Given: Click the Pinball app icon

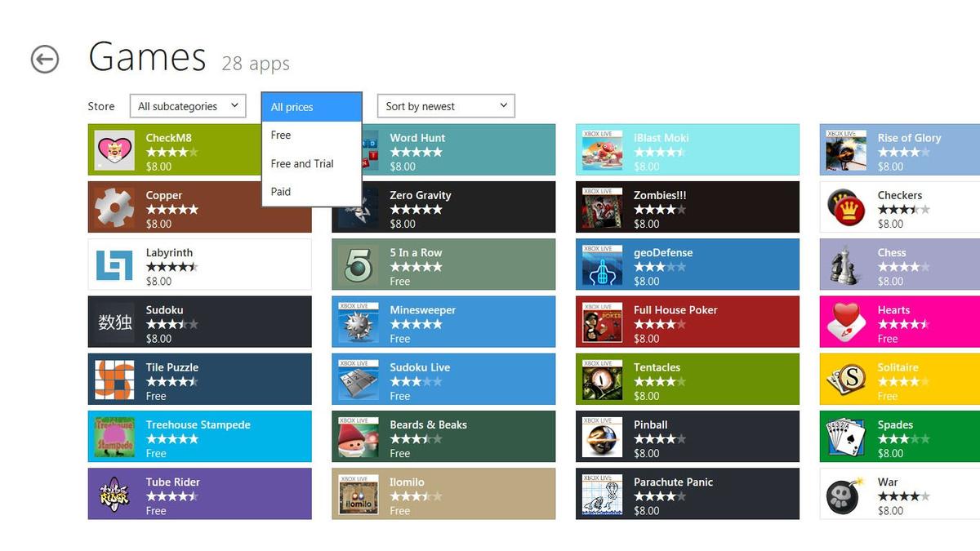Looking at the screenshot, I should pos(603,437).
